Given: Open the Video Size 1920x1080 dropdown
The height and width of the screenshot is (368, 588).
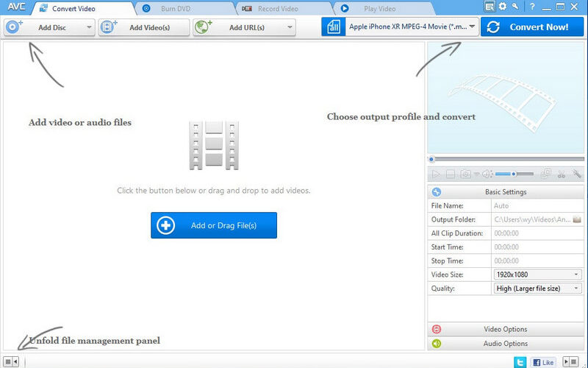Looking at the screenshot, I should pos(538,275).
